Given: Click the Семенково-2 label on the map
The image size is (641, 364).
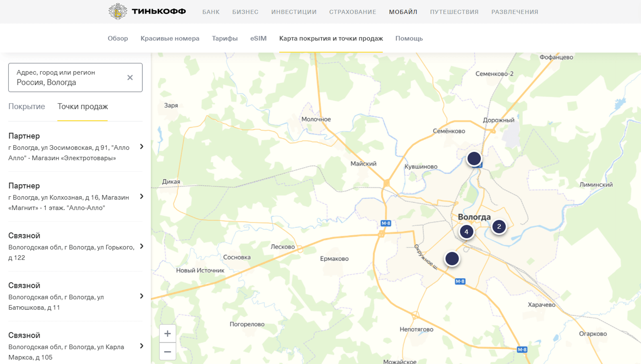Looking at the screenshot, I should (x=494, y=74).
